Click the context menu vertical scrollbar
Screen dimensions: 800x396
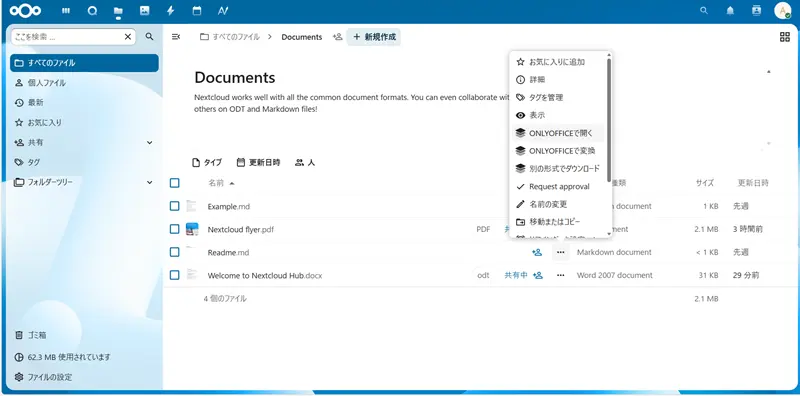click(x=609, y=120)
